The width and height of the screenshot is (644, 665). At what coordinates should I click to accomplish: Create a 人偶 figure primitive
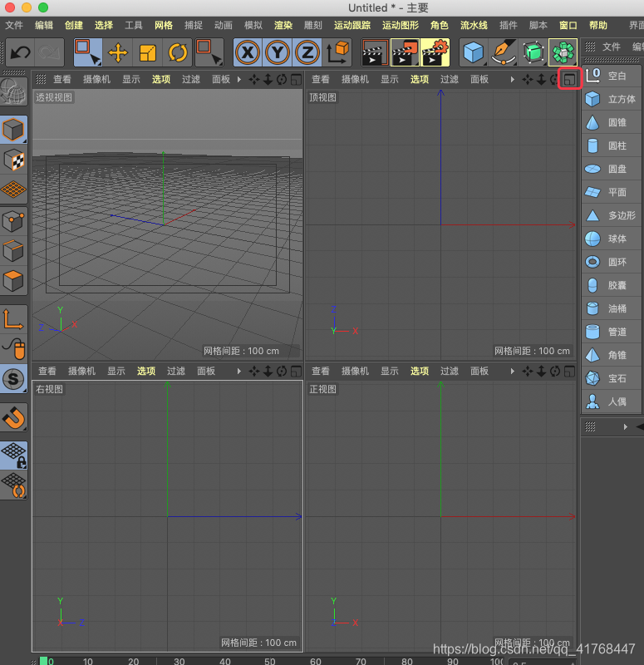tap(611, 401)
